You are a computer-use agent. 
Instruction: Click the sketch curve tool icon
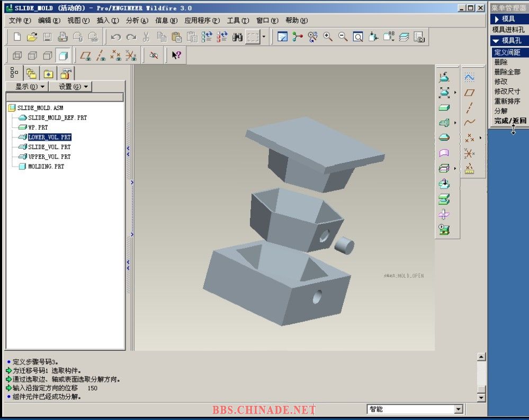[x=469, y=122]
